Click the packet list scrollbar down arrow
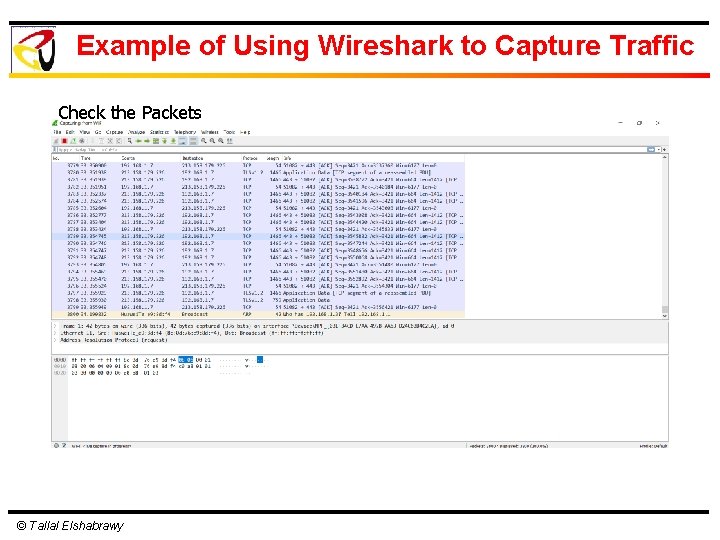This screenshot has height=540, width=720. (x=664, y=316)
